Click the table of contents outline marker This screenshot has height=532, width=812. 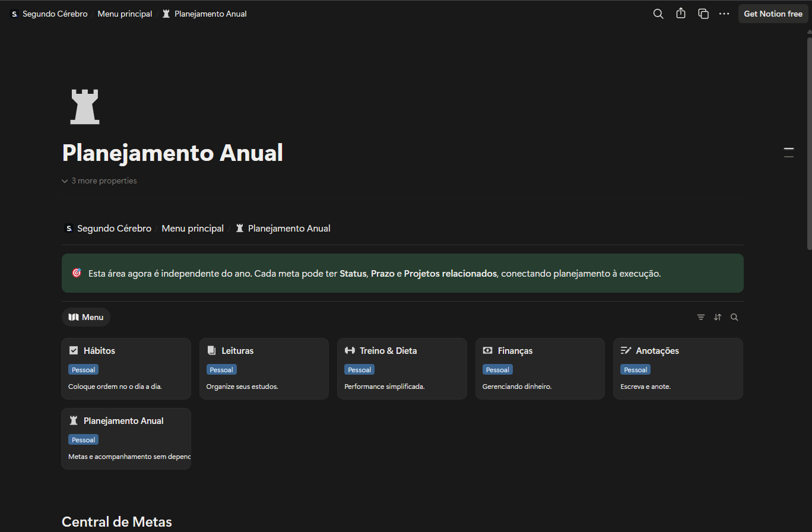coord(789,152)
